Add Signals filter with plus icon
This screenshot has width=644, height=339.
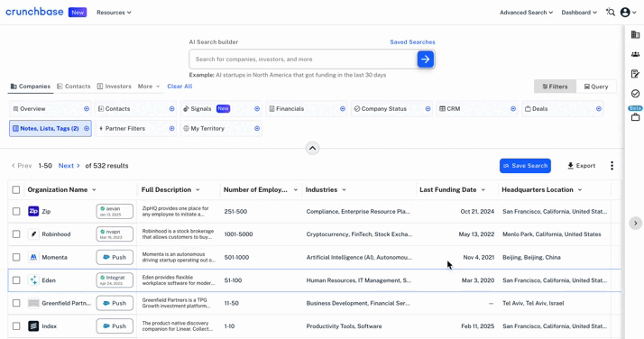click(257, 109)
